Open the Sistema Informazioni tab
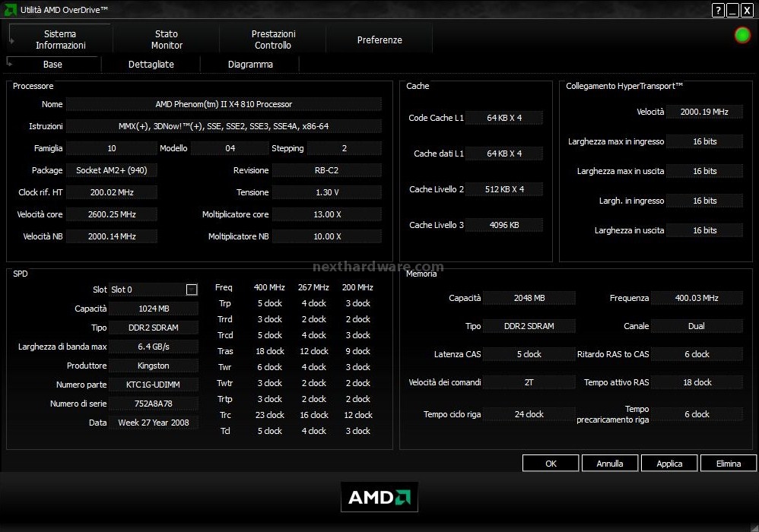Screen dimensions: 759x532 (61, 40)
